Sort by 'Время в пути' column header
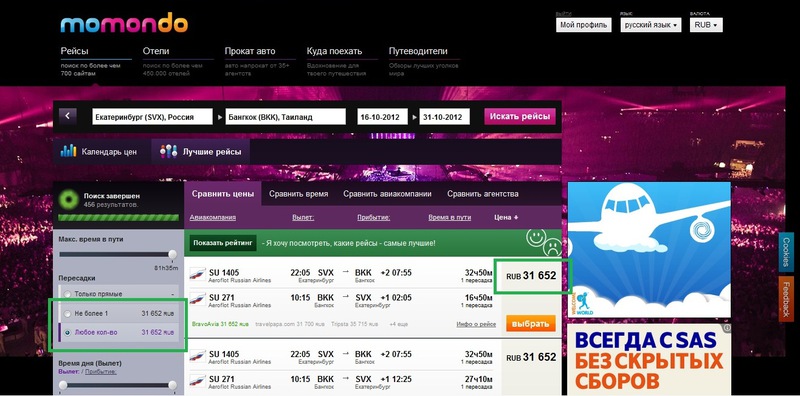This screenshot has width=800, height=396. (x=449, y=217)
